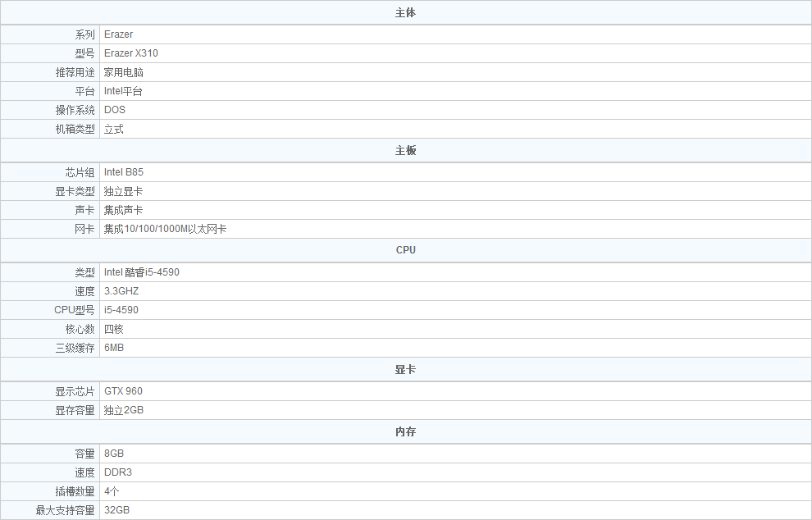Select the Intel B85 chipset value

click(124, 172)
